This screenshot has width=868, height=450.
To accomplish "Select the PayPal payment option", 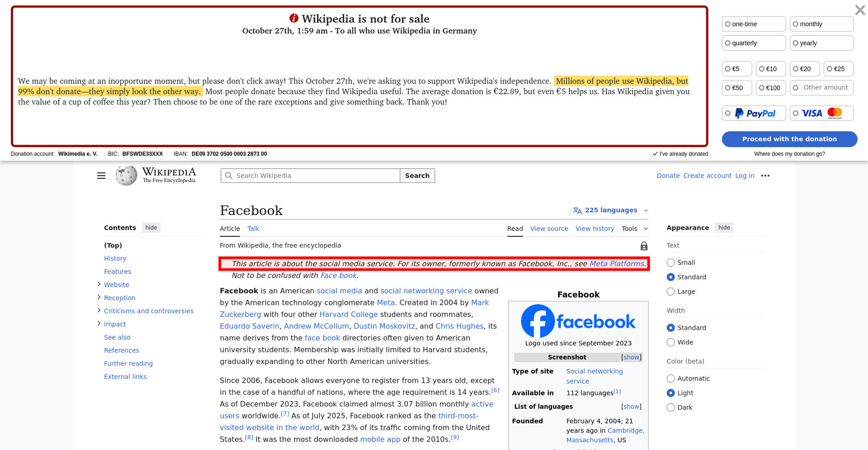I will click(x=753, y=113).
